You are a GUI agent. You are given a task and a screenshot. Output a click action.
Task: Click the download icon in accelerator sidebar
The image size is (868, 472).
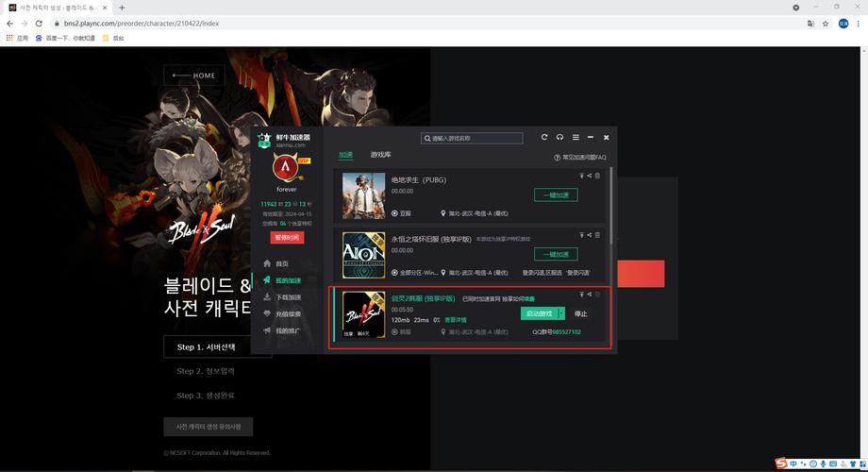pyautogui.click(x=267, y=297)
